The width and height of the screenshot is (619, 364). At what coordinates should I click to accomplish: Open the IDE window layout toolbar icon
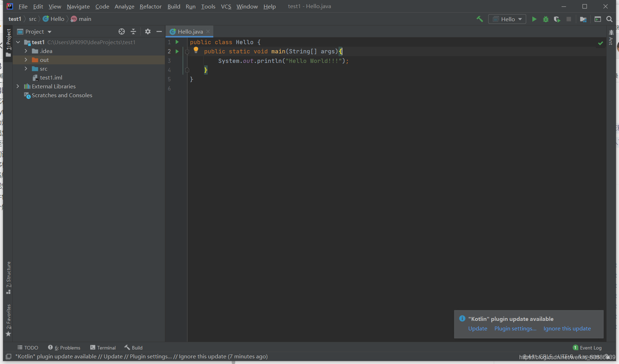tap(598, 19)
